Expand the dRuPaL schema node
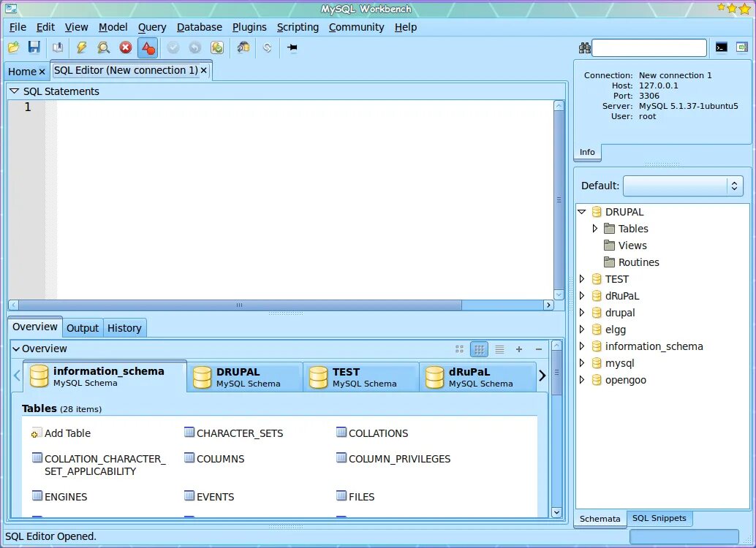 pos(582,296)
